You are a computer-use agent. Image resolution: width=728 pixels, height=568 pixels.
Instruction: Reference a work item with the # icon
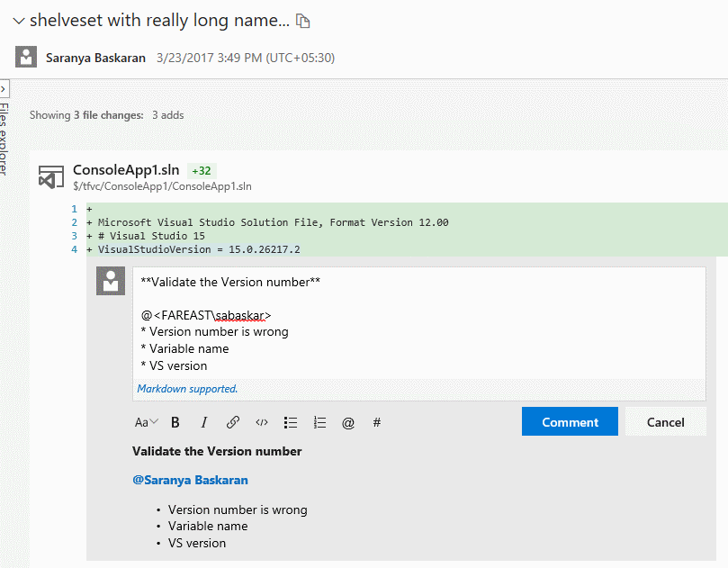point(377,421)
